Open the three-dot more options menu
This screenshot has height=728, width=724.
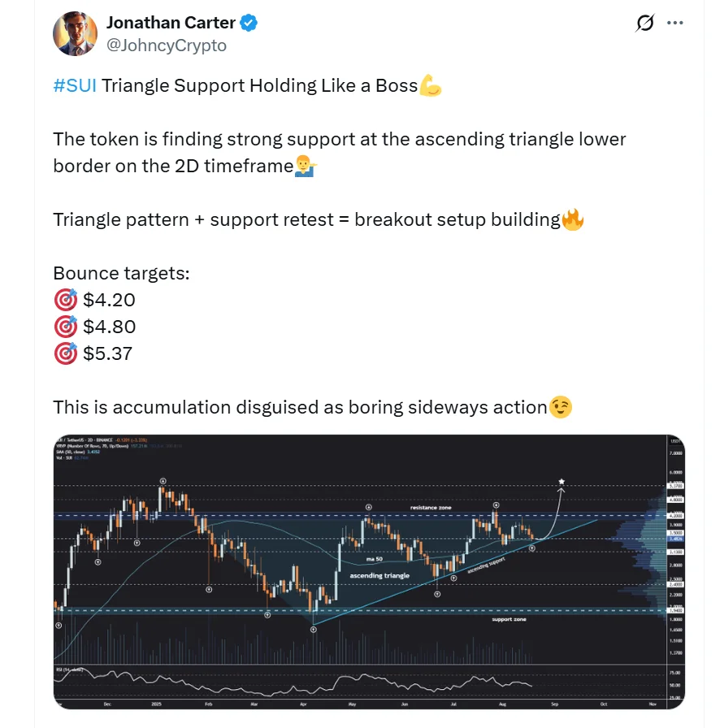pyautogui.click(x=675, y=23)
